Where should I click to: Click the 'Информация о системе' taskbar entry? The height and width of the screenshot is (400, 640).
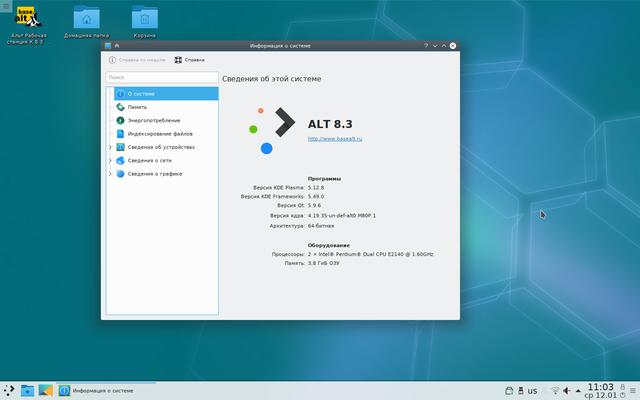click(106, 391)
